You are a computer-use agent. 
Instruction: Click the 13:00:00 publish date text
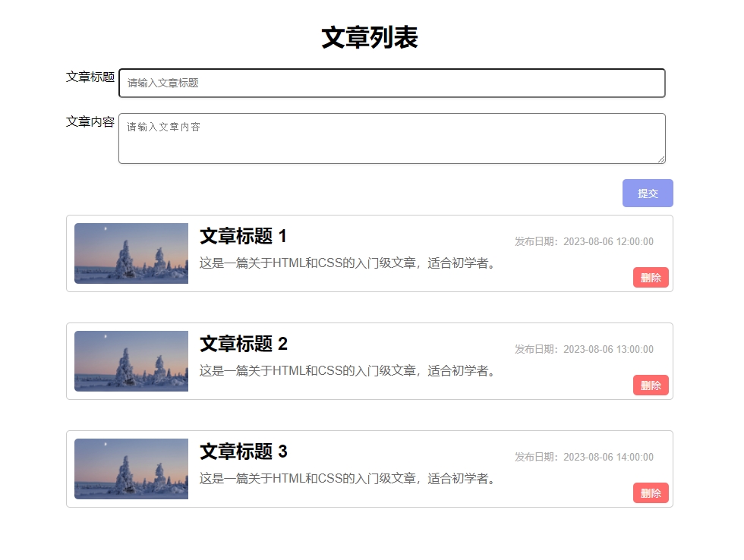coord(584,350)
